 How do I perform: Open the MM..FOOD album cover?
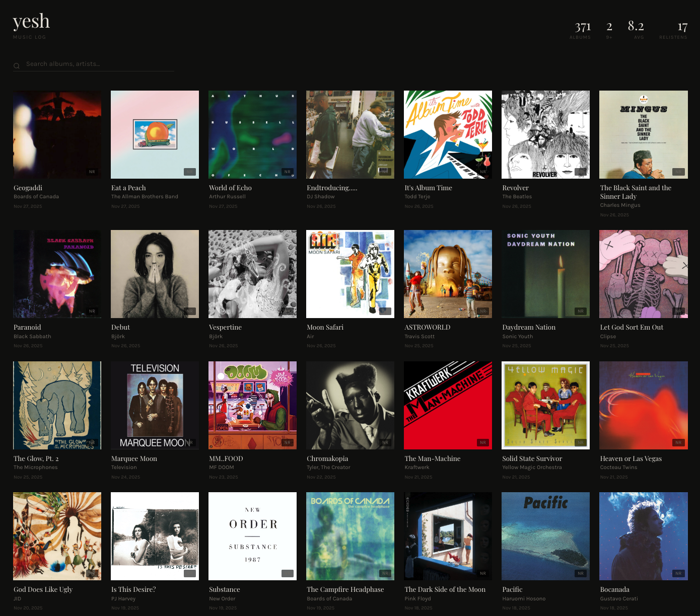click(x=252, y=405)
